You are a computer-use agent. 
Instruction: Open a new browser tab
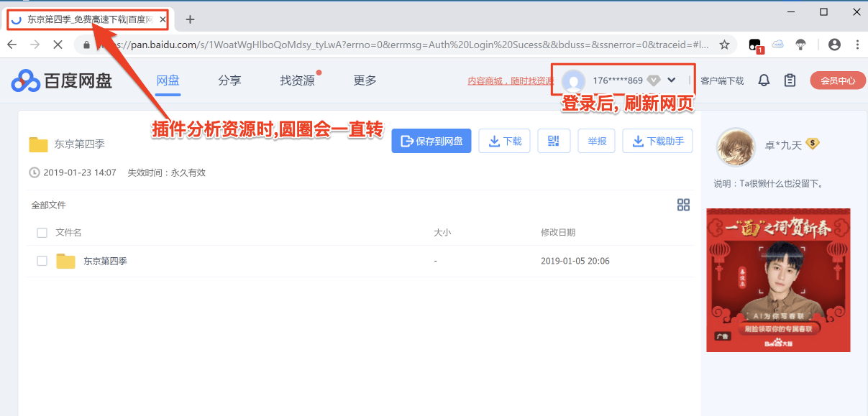point(190,19)
